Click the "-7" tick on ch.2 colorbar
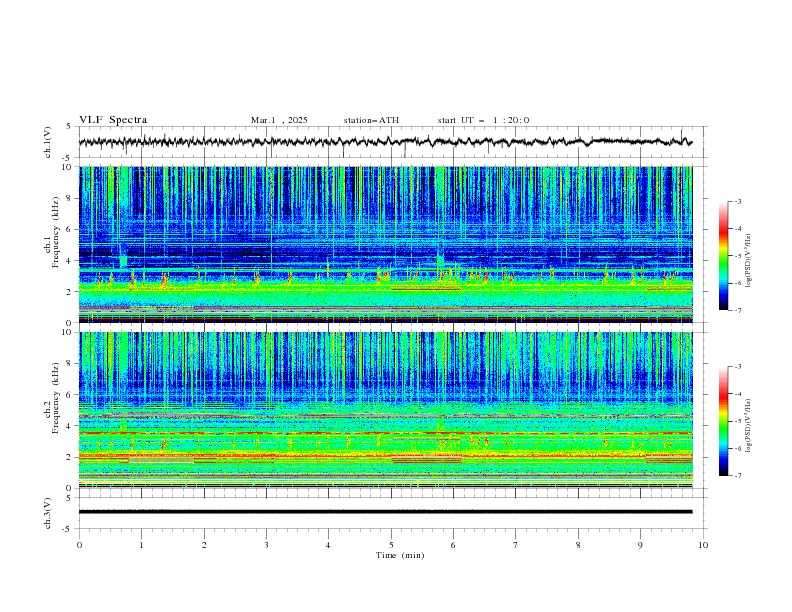This screenshot has height=612, width=792. [x=737, y=475]
